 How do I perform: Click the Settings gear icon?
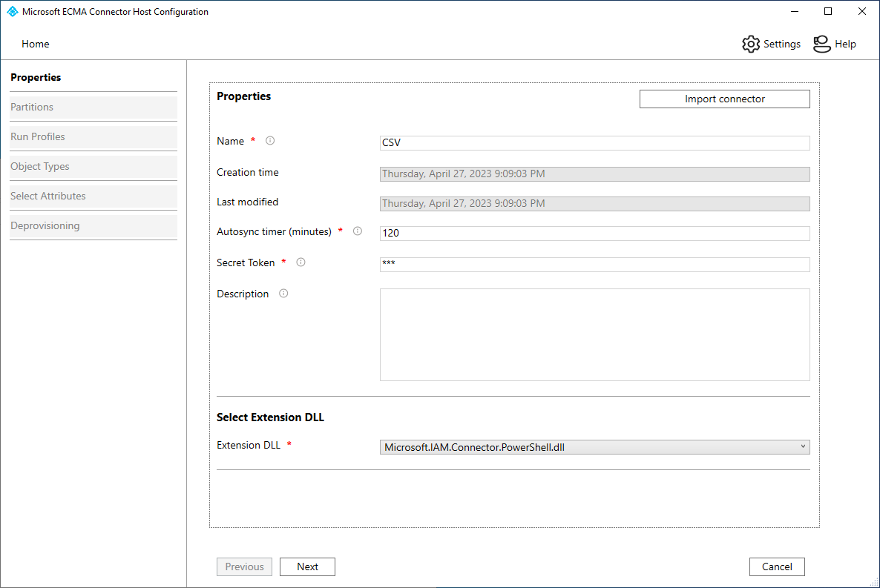pyautogui.click(x=750, y=44)
